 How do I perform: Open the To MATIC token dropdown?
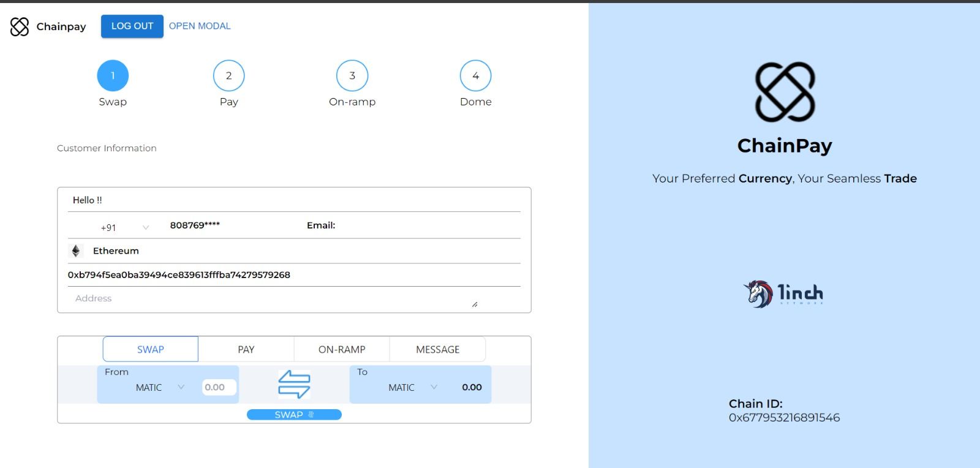pos(412,387)
